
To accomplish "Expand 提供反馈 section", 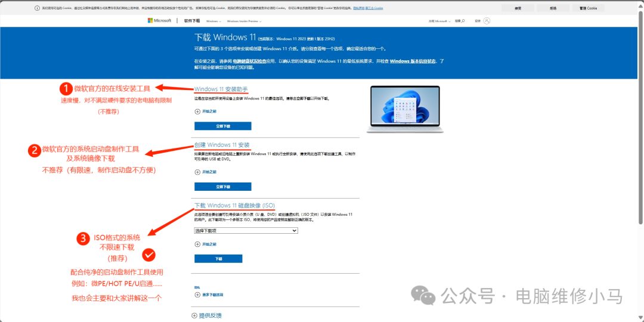I will click(206, 315).
